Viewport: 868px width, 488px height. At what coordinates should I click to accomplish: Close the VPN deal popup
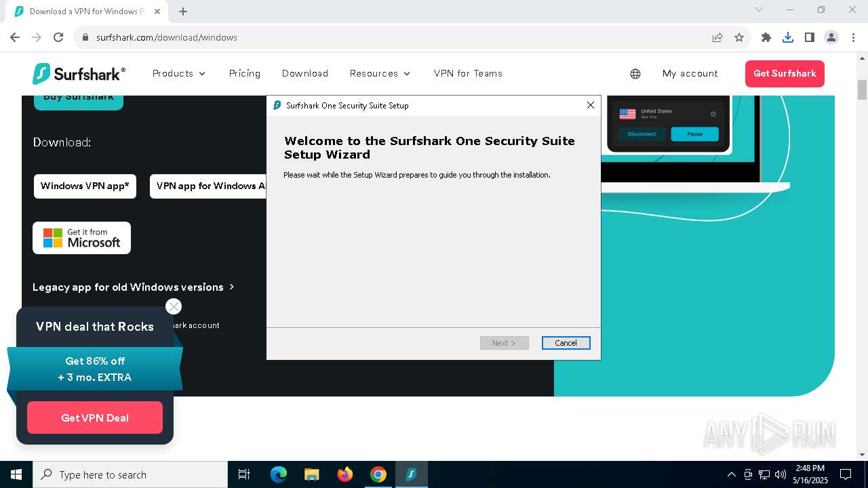click(174, 306)
